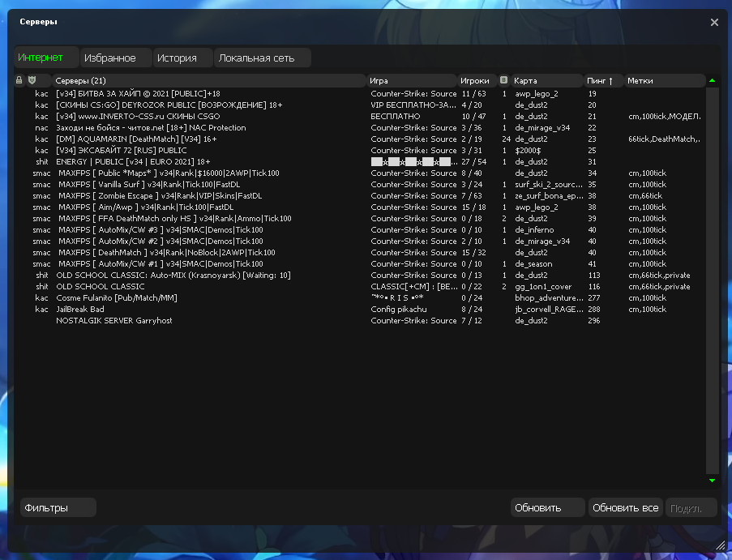Open the Фильтры panel

58,508
